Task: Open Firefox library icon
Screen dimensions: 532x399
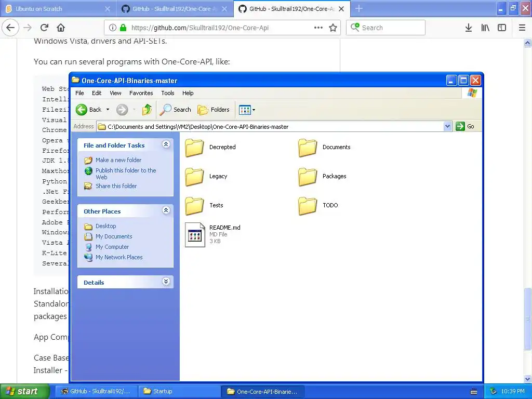Action: pos(485,28)
